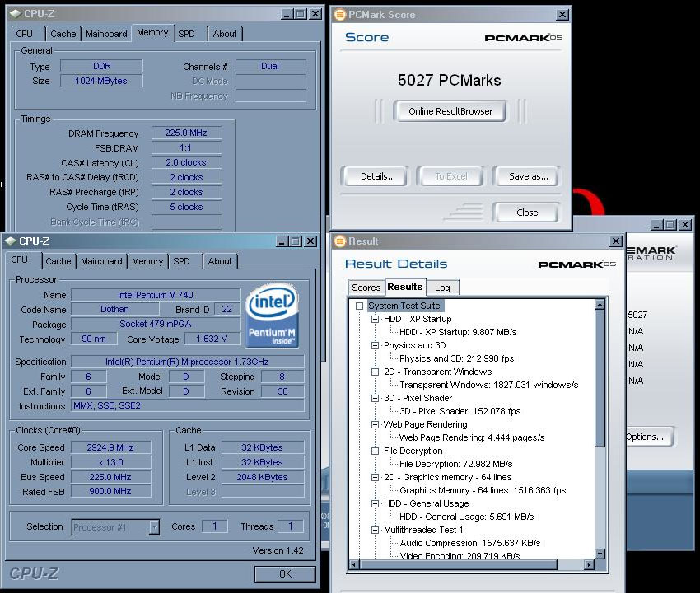Open Cache tab in lower CPU-Z window
Screen dimensions: 700x594
tap(58, 261)
